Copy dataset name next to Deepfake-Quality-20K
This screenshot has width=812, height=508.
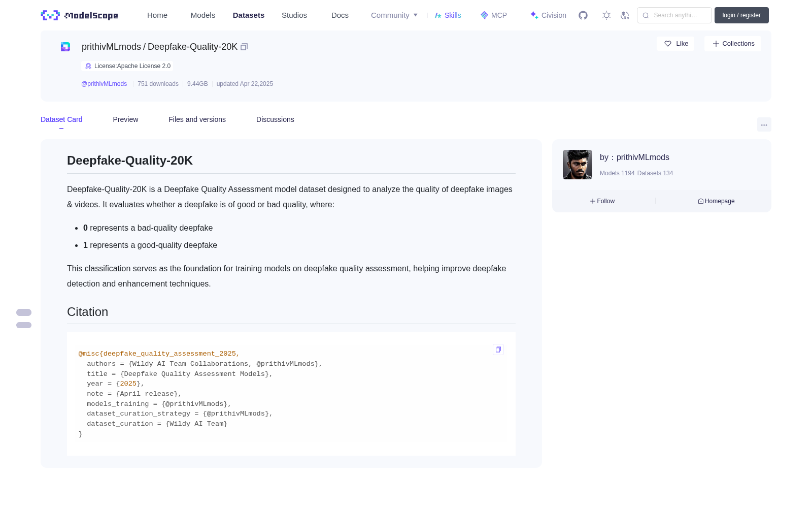(x=244, y=47)
